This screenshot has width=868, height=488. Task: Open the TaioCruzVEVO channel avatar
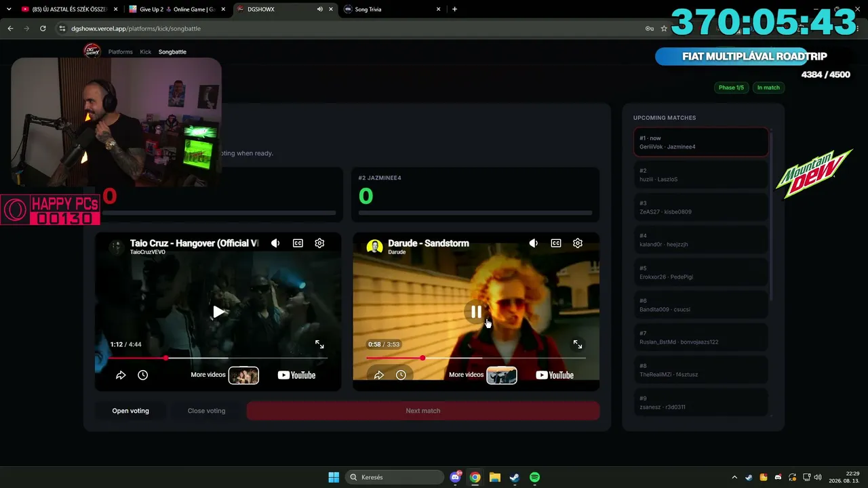pos(117,247)
